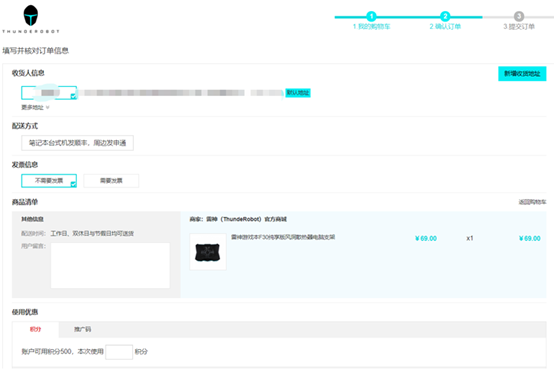Open the 雷神 F30 product title link
Image resolution: width=554 pixels, height=370 pixels.
[283, 237]
